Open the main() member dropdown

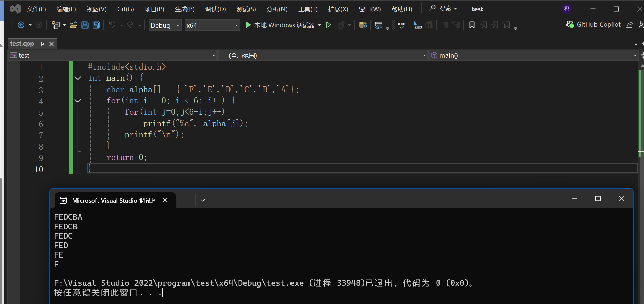point(533,55)
